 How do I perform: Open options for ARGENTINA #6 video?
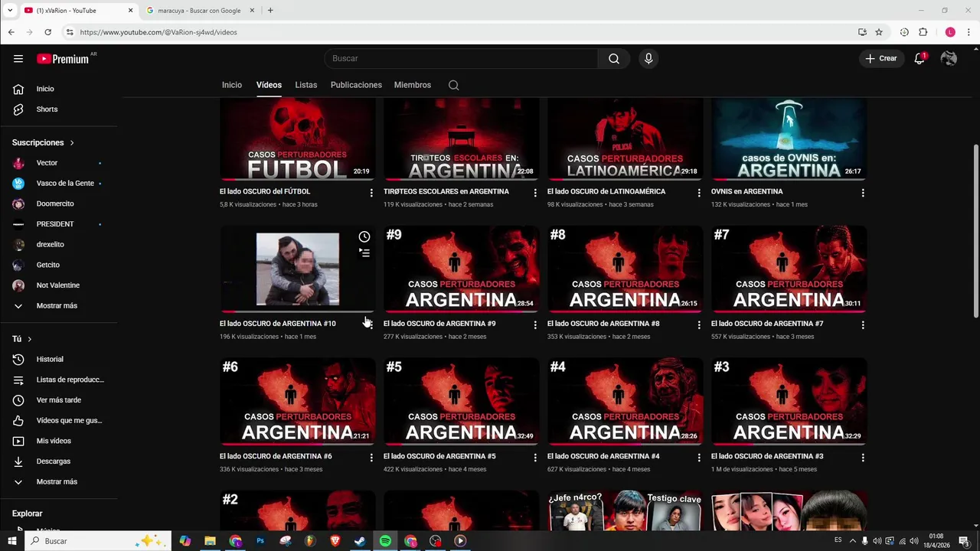[371, 458]
